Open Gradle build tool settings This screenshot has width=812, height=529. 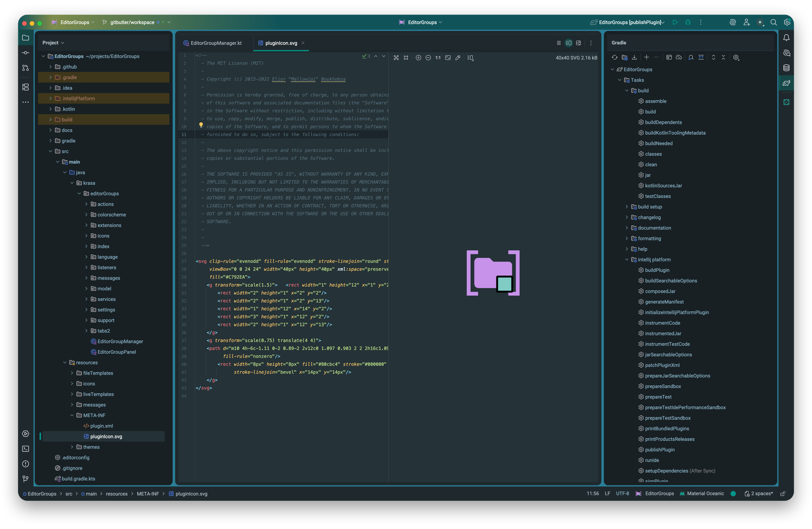pyautogui.click(x=736, y=57)
